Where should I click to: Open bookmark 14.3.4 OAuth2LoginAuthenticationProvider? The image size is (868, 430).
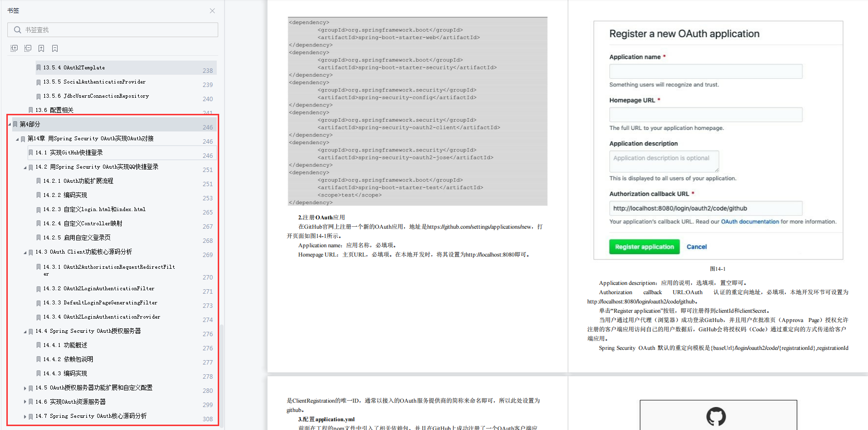pyautogui.click(x=102, y=317)
